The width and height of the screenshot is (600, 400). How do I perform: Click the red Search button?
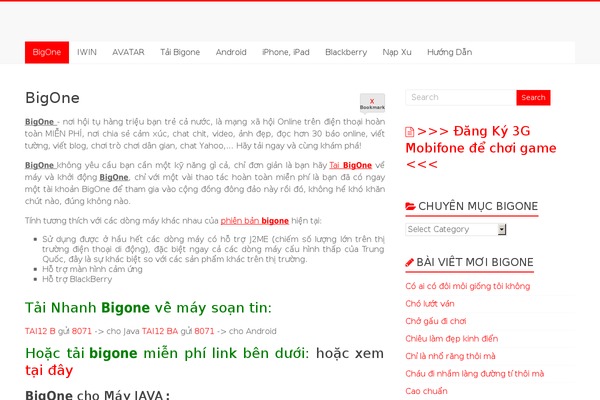(533, 98)
